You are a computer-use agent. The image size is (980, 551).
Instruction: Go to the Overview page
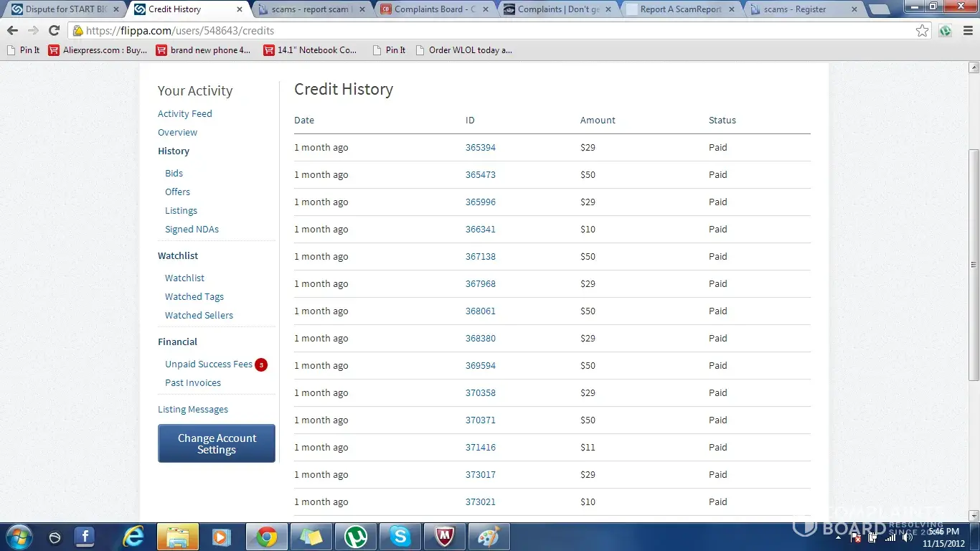coord(177,133)
